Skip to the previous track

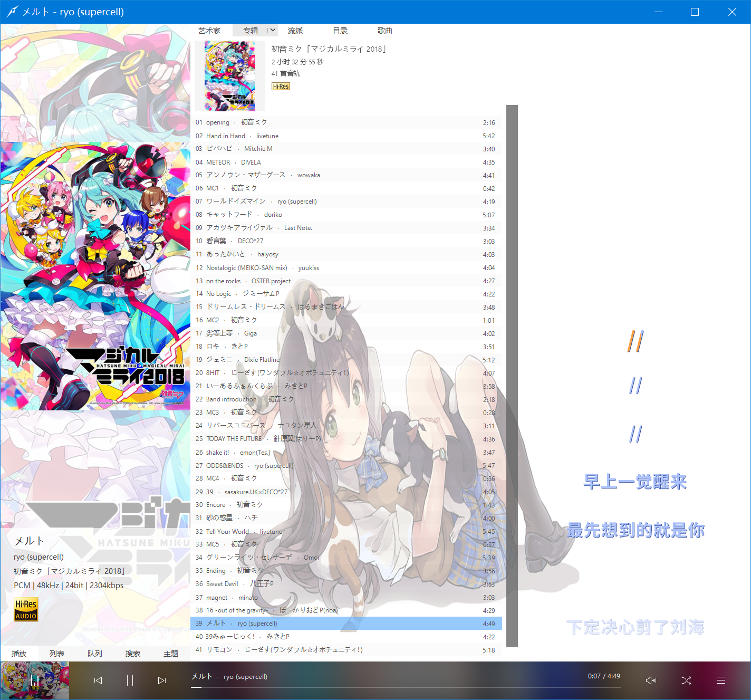(x=98, y=680)
